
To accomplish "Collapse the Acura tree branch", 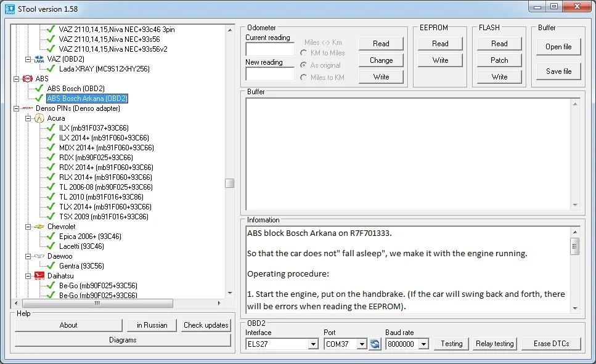I will click(x=28, y=118).
